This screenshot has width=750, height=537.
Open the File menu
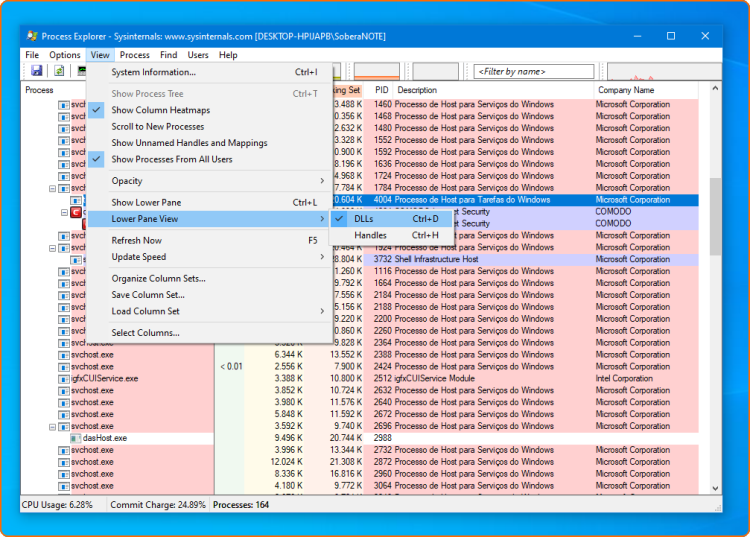pos(32,55)
